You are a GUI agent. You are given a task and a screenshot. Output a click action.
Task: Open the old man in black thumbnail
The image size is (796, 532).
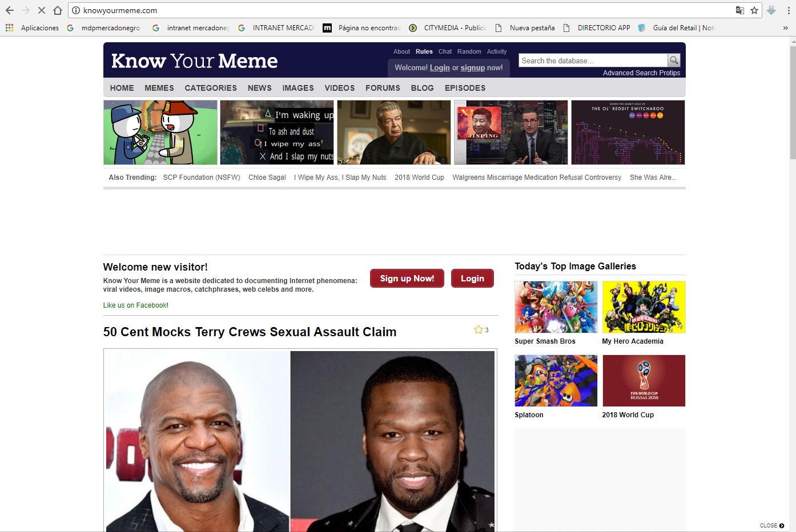pos(394,132)
